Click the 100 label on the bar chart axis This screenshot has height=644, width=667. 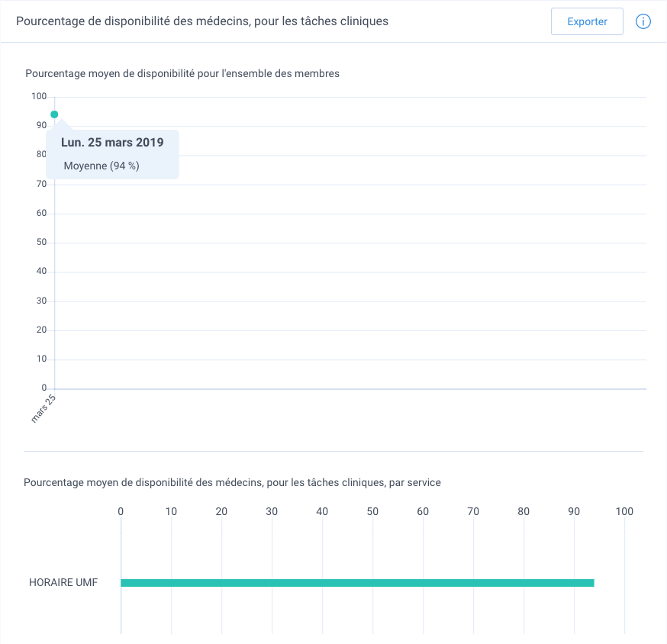(624, 511)
